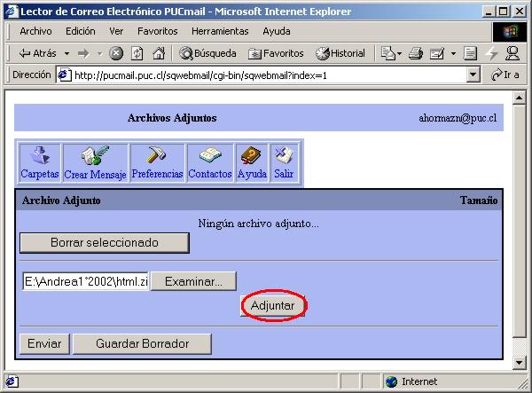Click the Messenger person toolbar icon
The width and height of the screenshot is (532, 393).
point(512,53)
